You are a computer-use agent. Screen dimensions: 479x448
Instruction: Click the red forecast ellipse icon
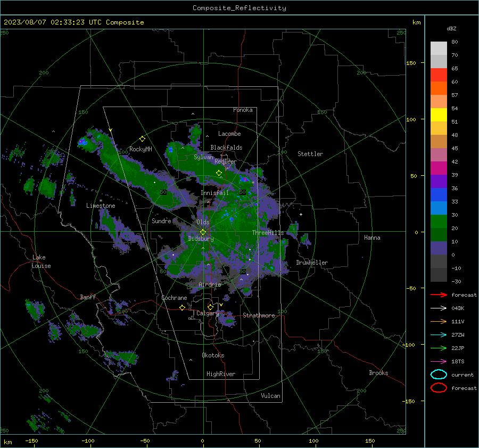(x=439, y=388)
